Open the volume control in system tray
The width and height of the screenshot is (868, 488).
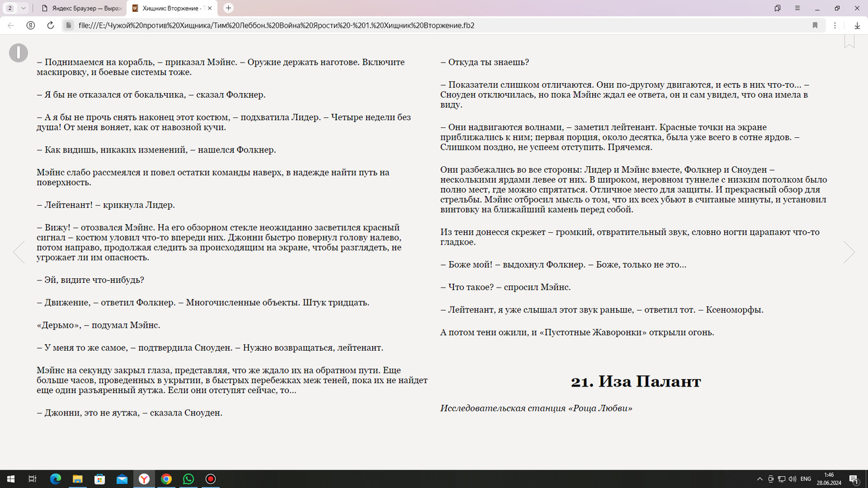coord(791,479)
